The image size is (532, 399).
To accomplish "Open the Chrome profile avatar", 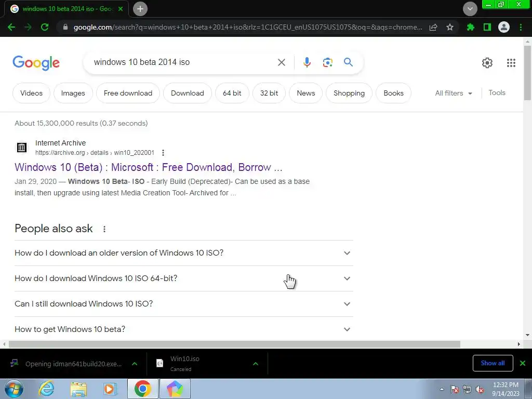I will pyautogui.click(x=504, y=27).
